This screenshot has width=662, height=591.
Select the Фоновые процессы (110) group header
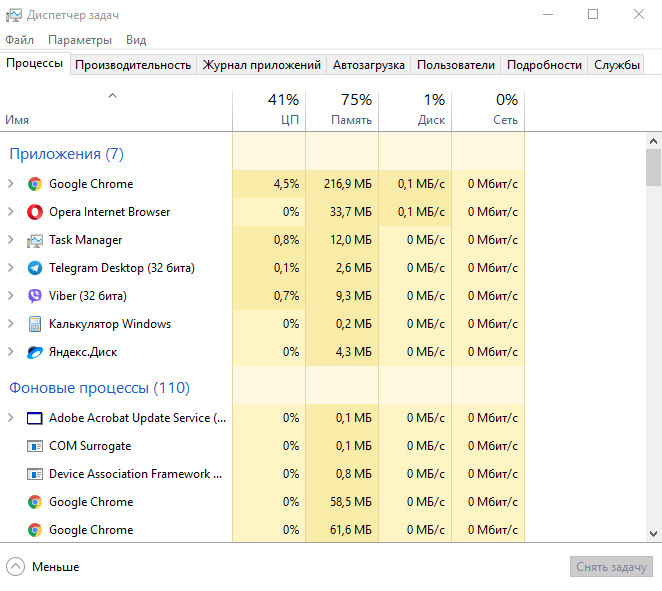tap(100, 388)
